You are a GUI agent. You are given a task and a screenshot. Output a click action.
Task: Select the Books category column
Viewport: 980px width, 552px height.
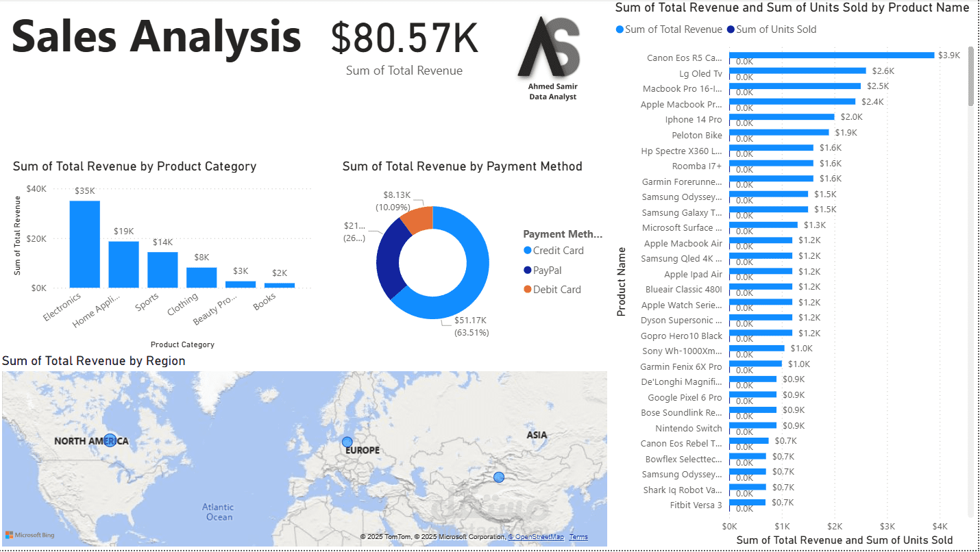tap(280, 285)
